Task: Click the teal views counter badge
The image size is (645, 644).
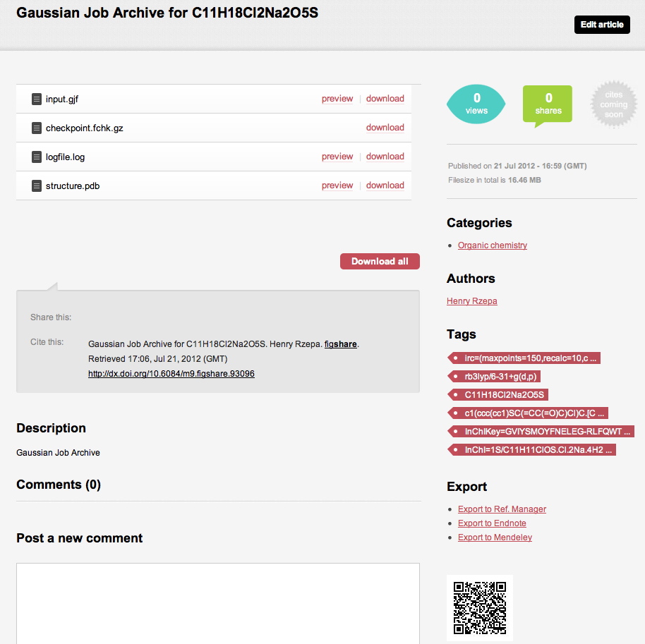Action: 476,104
